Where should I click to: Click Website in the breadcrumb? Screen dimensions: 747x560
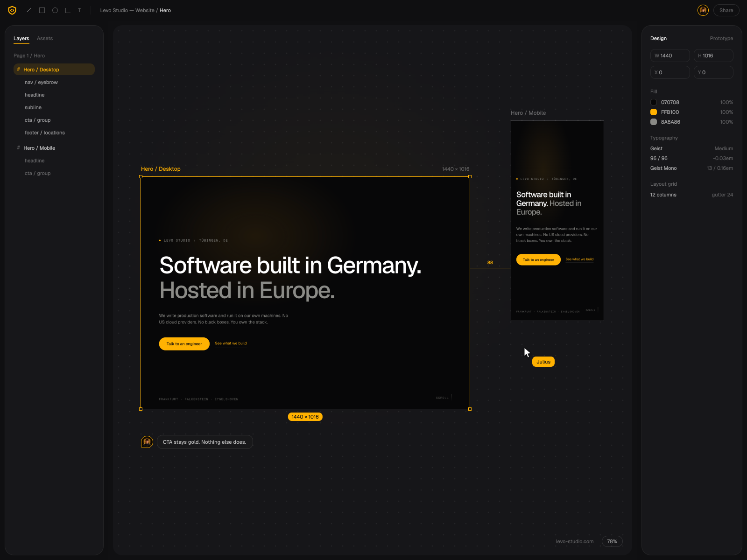point(145,10)
